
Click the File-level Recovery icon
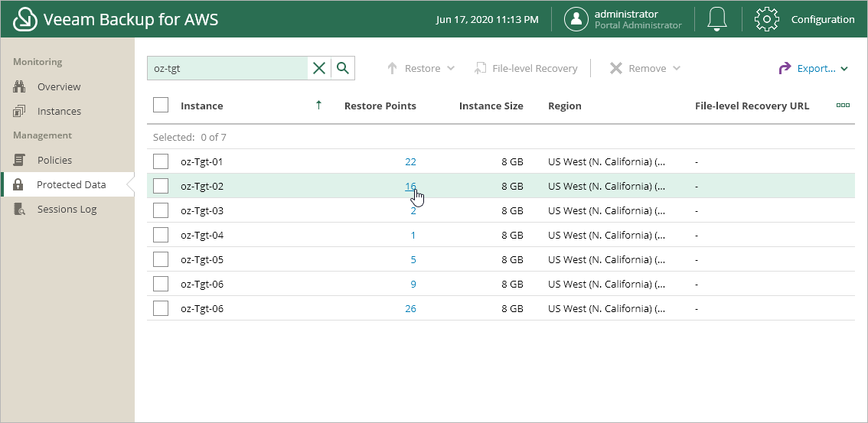(481, 69)
